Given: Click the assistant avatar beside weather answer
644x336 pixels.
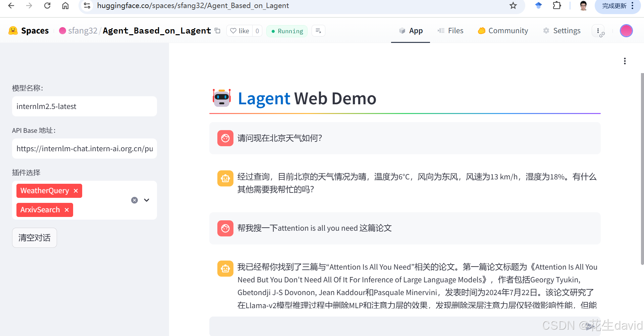Looking at the screenshot, I should coord(225,178).
